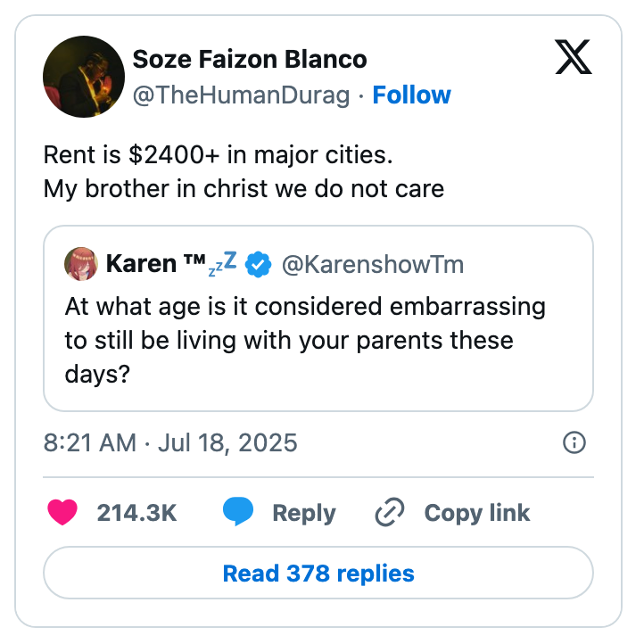Click the blue reply bubble icon

coord(237,513)
